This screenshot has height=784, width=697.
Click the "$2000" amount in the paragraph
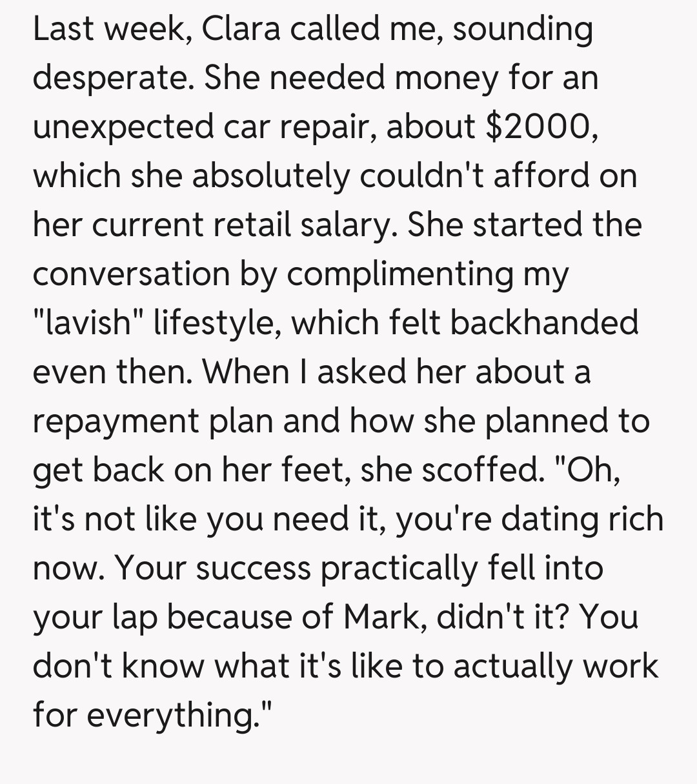pyautogui.click(x=535, y=127)
